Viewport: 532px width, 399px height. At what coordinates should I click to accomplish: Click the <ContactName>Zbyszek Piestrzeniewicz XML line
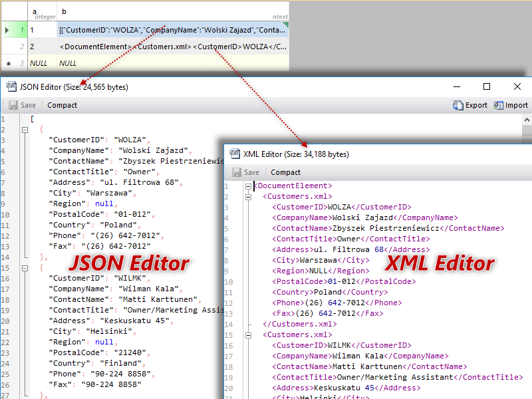(x=388, y=228)
